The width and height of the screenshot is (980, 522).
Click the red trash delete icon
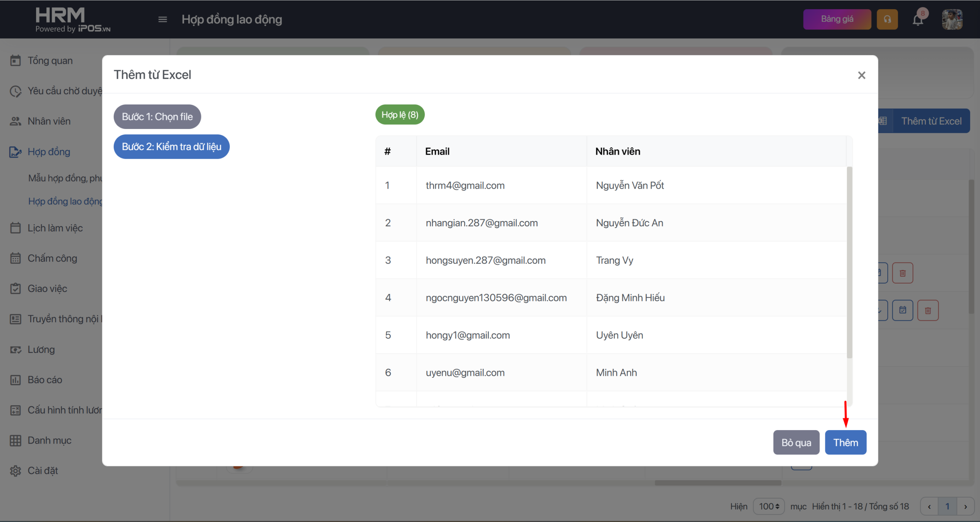tap(902, 273)
